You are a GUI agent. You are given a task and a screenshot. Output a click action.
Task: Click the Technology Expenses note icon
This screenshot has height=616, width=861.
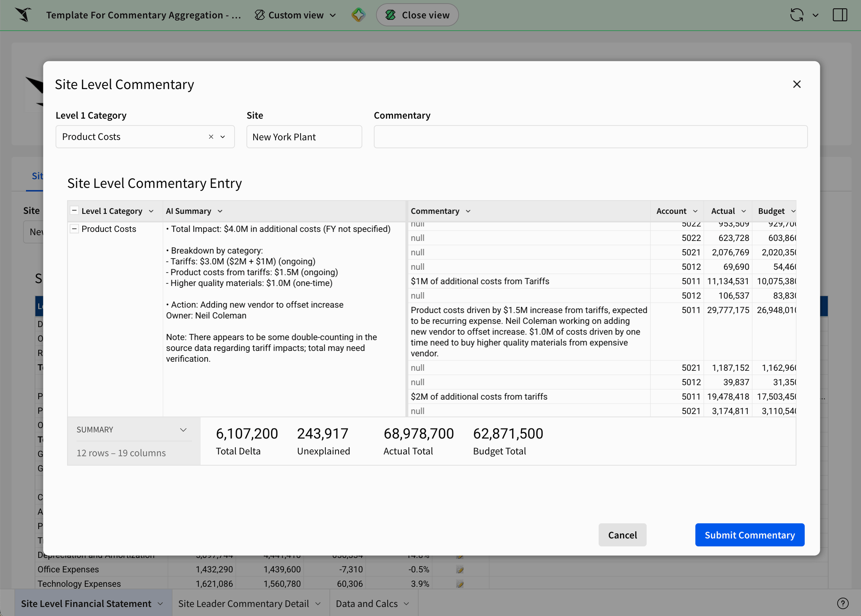(459, 584)
